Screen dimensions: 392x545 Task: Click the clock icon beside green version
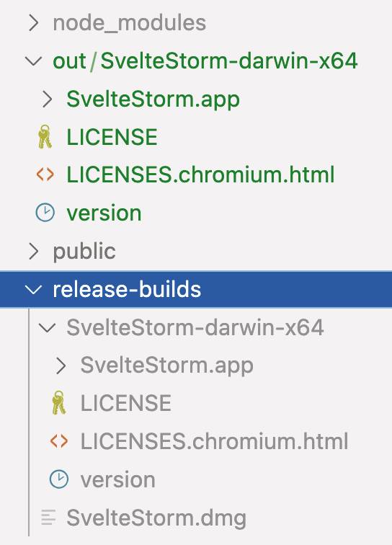pyautogui.click(x=45, y=213)
